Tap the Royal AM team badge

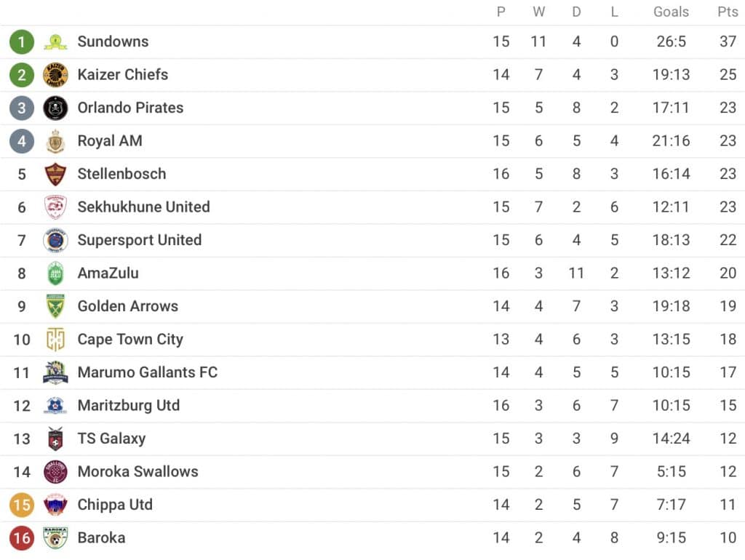[55, 141]
